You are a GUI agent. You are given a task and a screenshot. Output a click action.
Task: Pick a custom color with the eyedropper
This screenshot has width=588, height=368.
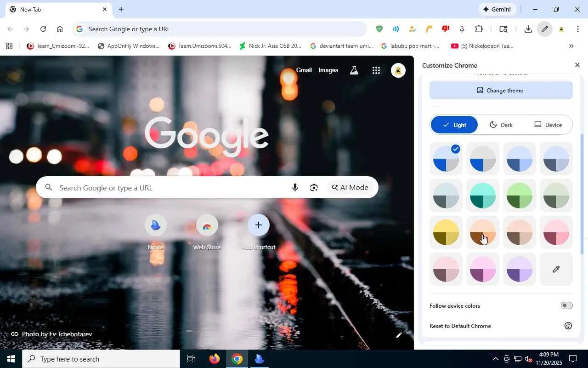[x=556, y=269]
